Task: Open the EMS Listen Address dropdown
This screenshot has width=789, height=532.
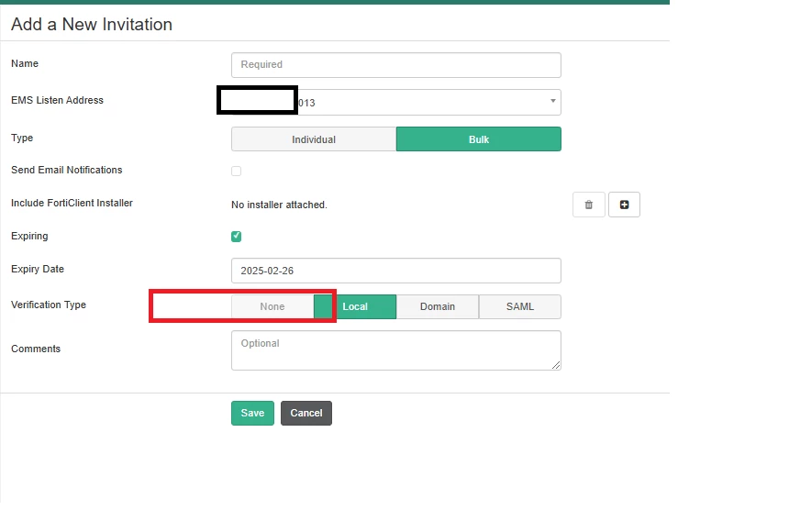Action: coord(396,102)
